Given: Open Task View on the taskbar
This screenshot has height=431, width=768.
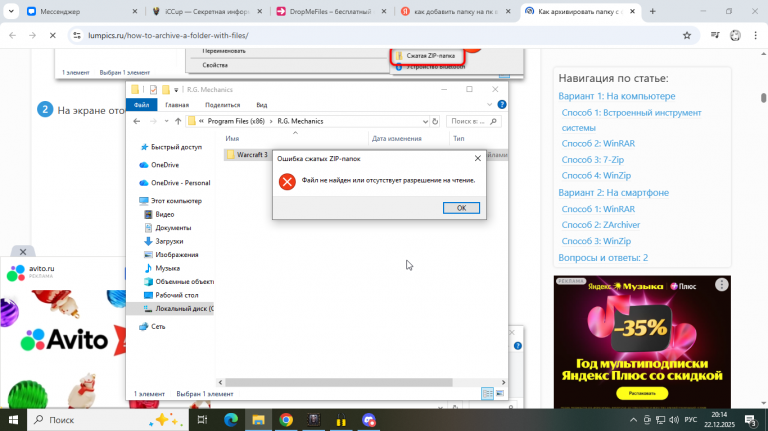Looking at the screenshot, I should (x=202, y=420).
